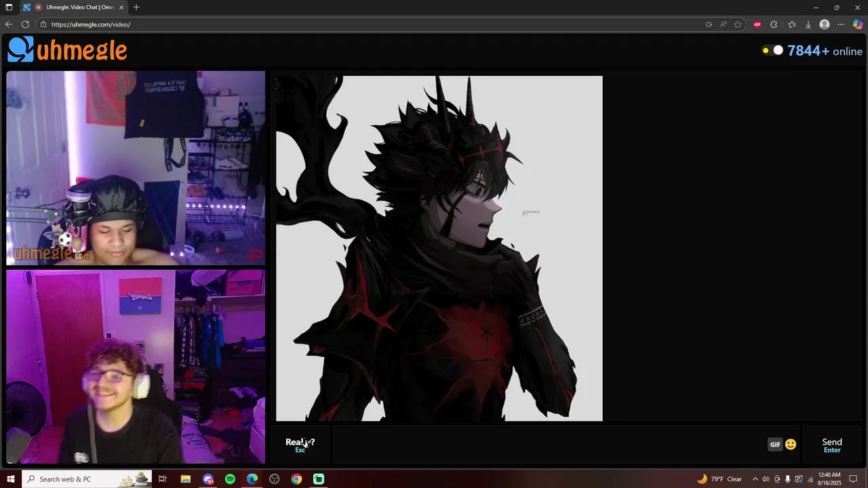The width and height of the screenshot is (868, 488).
Task: Click the Uhmegle logo in the header
Action: (x=67, y=49)
